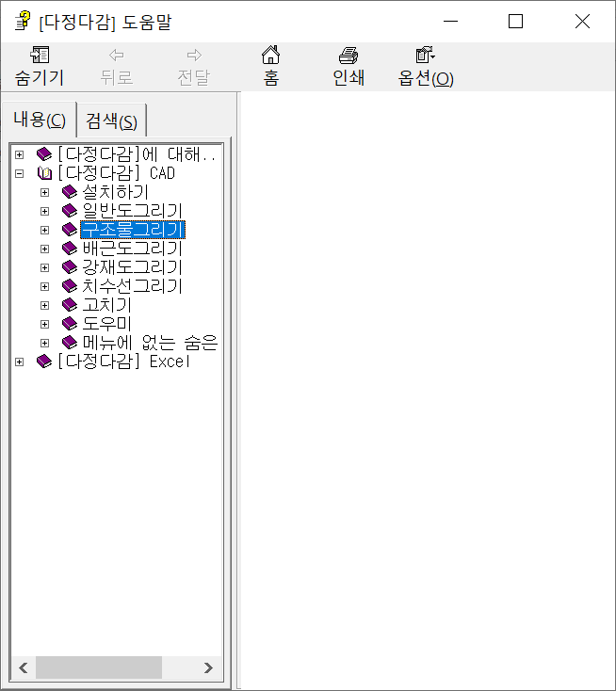Select the highlighted 구조물그리기 topic
Screen dimensions: 616x691
click(133, 230)
